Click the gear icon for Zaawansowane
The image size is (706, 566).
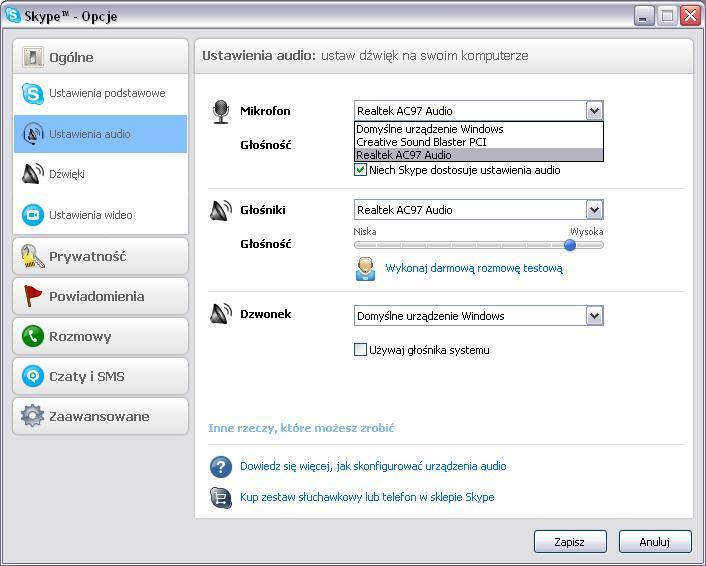33,416
